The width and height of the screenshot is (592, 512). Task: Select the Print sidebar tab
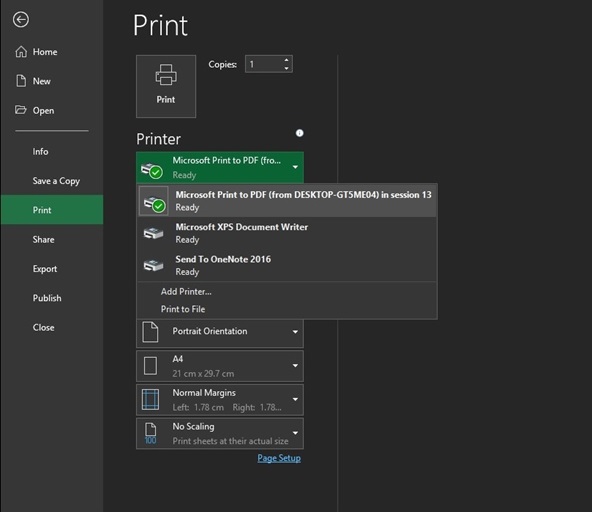[52, 210]
